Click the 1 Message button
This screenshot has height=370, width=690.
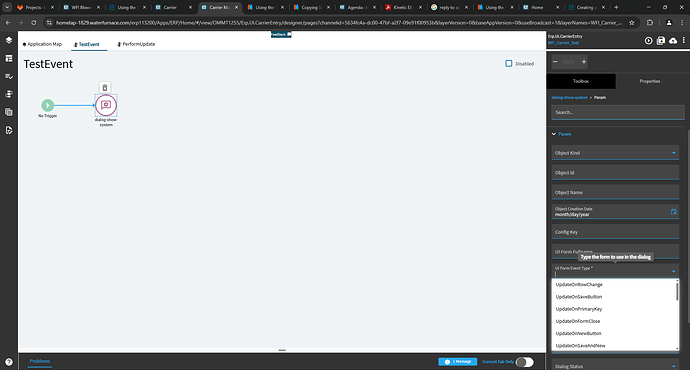click(x=458, y=362)
